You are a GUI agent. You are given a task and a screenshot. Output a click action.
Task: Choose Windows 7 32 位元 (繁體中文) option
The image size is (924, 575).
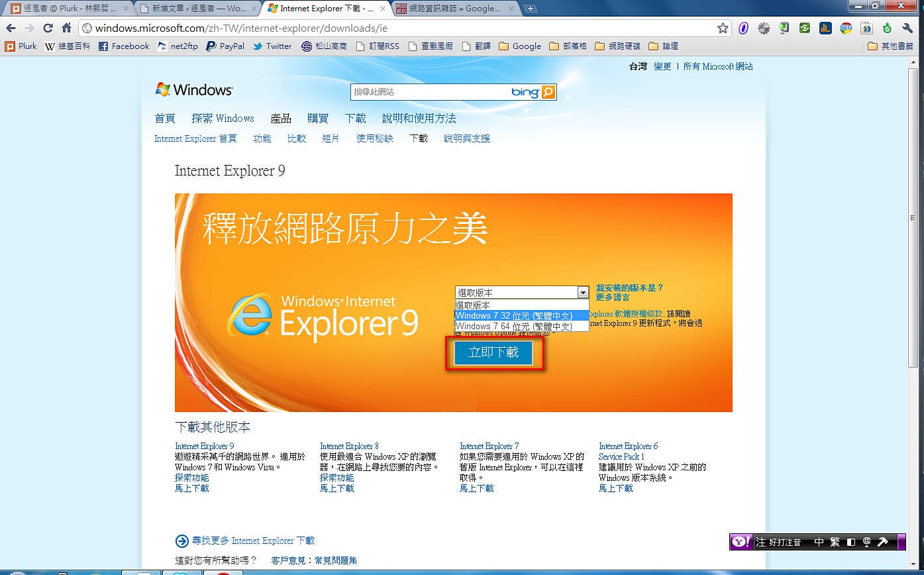pos(522,316)
